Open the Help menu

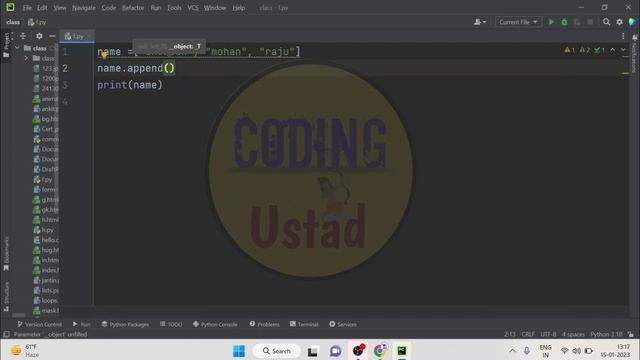coord(238,8)
